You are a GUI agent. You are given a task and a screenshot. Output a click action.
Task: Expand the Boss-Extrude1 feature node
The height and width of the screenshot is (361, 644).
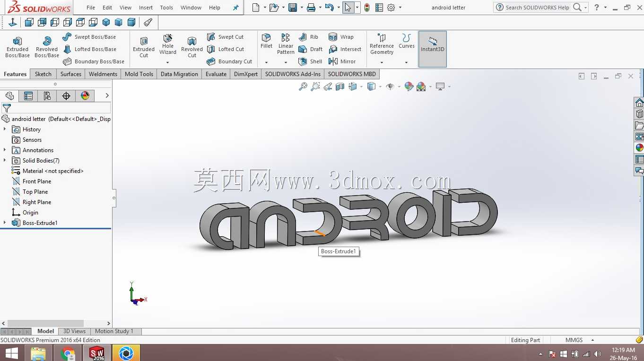(5, 223)
